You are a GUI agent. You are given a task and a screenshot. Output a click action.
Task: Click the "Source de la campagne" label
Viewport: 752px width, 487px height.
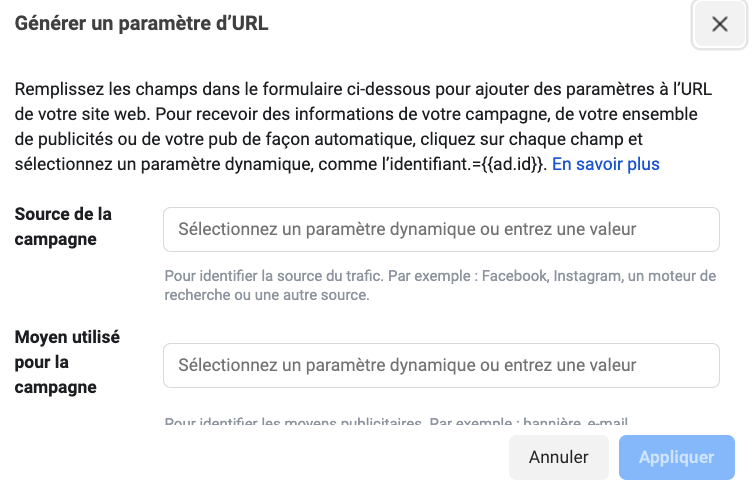(x=63, y=227)
